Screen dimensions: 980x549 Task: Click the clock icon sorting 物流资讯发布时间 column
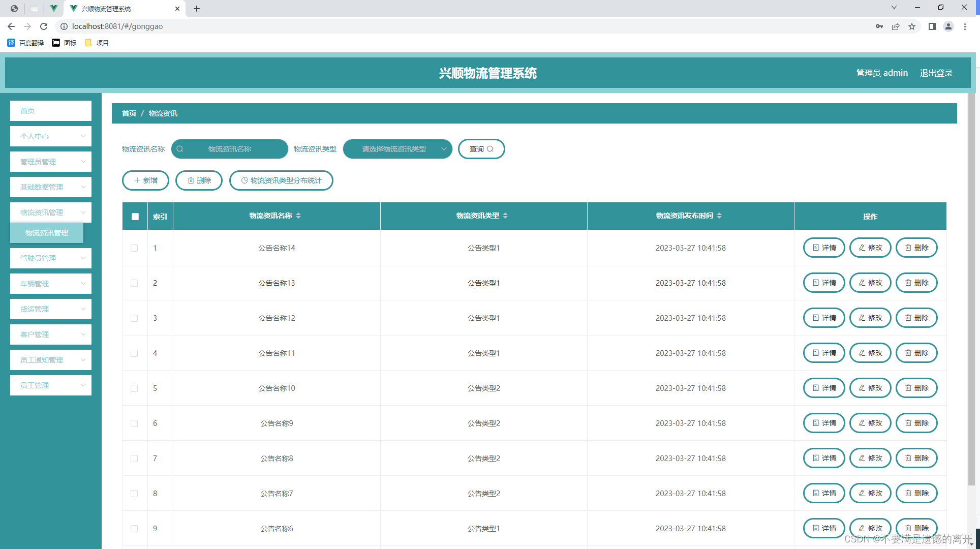(720, 215)
